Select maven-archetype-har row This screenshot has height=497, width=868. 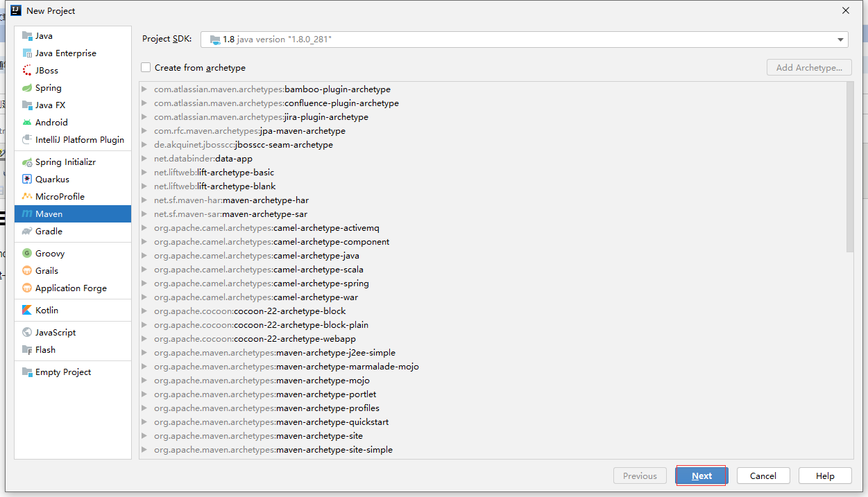[x=492, y=200]
